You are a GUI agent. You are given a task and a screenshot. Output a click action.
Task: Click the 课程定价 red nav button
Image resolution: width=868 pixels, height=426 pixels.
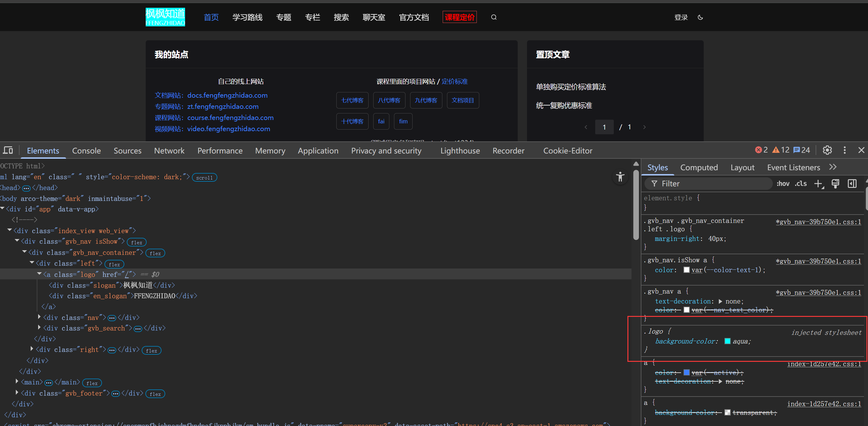click(459, 17)
